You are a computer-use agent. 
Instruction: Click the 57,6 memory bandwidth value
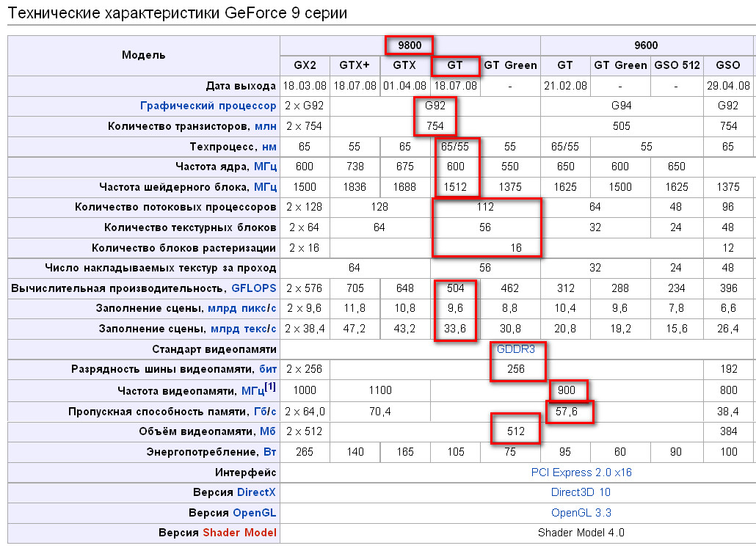pos(567,412)
